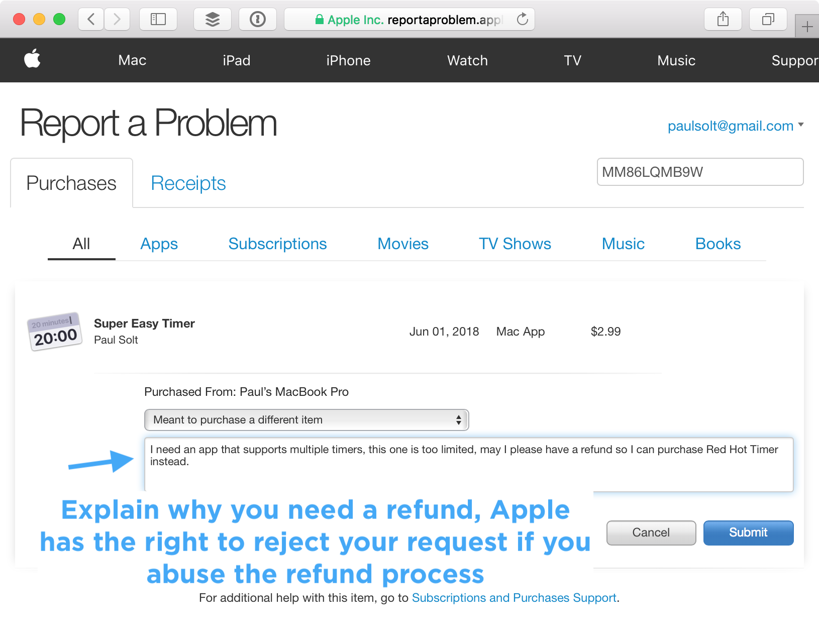Switch to the Receipts tab
This screenshot has width=819, height=644.
(x=188, y=183)
